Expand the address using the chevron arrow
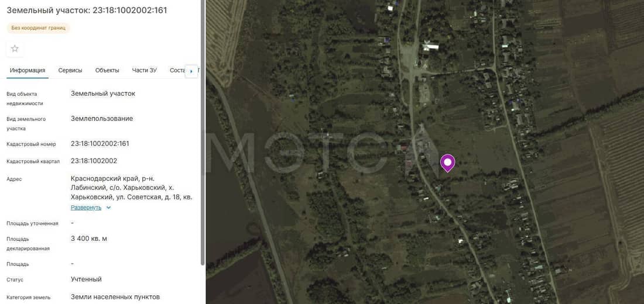This screenshot has width=644, height=304. 108,208
